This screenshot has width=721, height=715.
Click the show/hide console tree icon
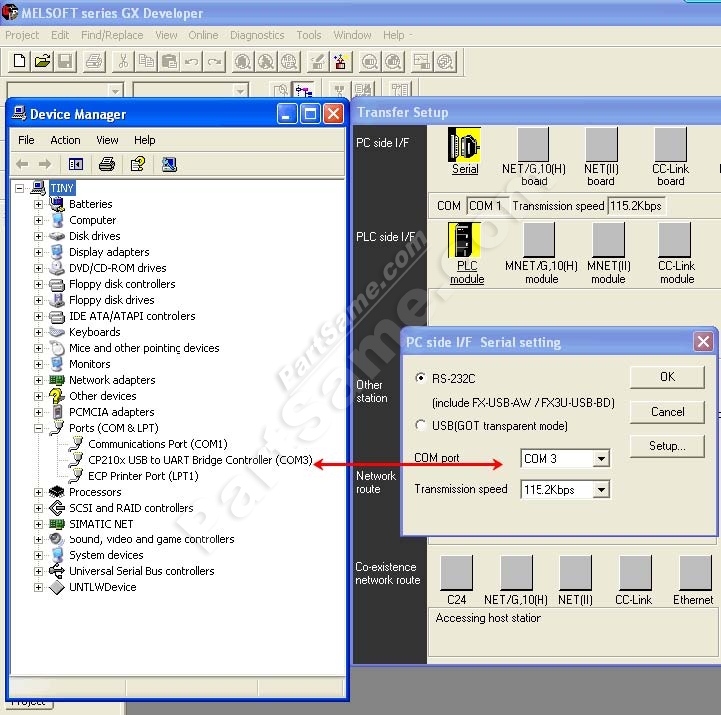coord(76,164)
